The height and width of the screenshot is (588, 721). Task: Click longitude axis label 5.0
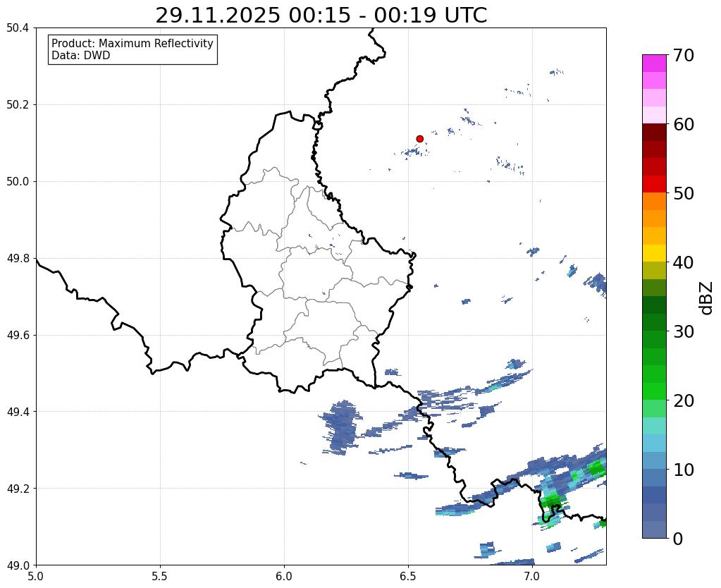[36, 576]
